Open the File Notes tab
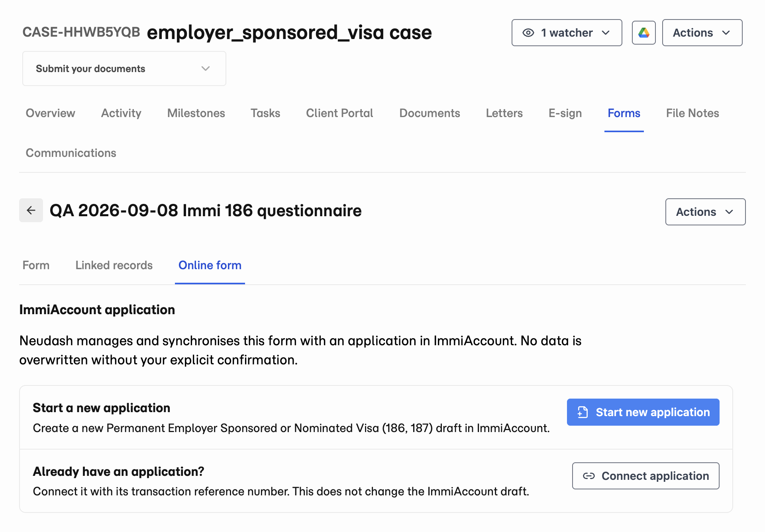The image size is (765, 532). pyautogui.click(x=692, y=113)
